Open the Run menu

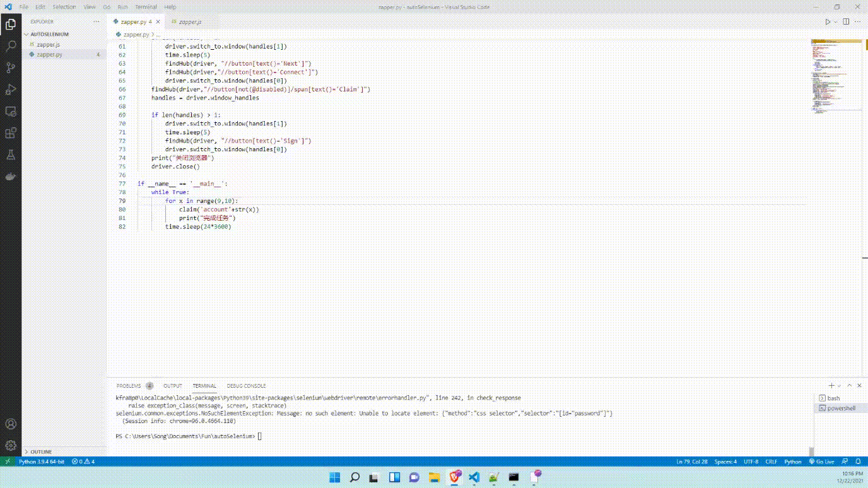(x=122, y=7)
